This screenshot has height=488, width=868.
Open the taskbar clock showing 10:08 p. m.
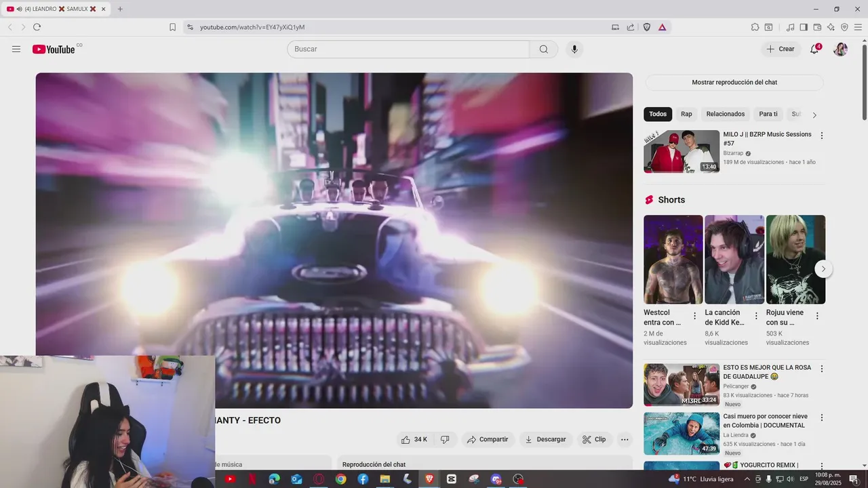pyautogui.click(x=828, y=479)
